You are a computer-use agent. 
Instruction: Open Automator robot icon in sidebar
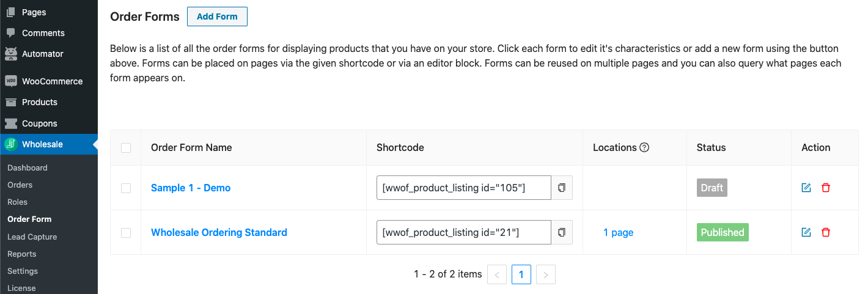pos(10,54)
